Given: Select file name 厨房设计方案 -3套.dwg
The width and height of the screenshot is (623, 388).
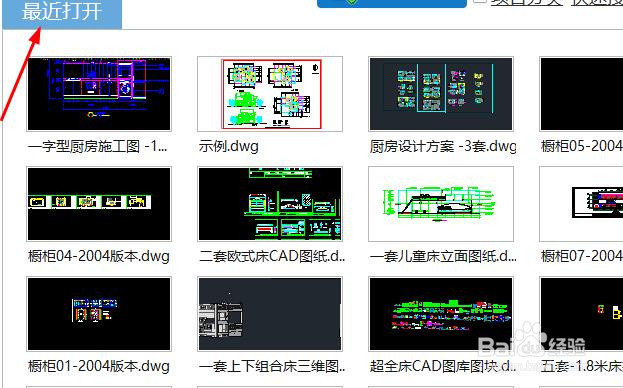Looking at the screenshot, I should coord(443,147).
